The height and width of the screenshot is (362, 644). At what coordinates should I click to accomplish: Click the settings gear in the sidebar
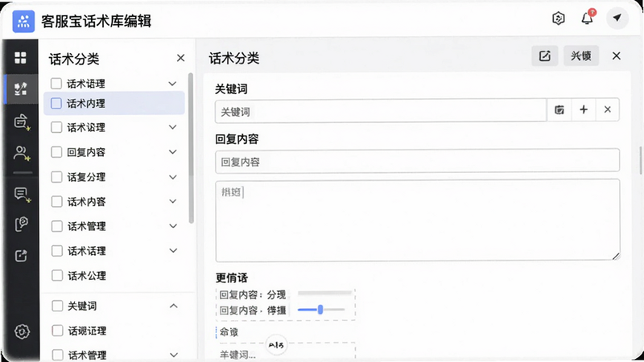22,331
